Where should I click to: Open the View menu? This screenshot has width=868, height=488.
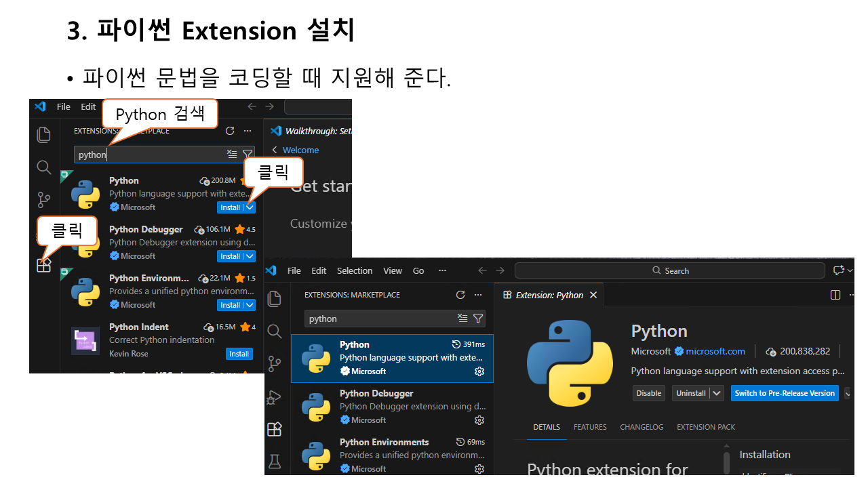(x=393, y=270)
